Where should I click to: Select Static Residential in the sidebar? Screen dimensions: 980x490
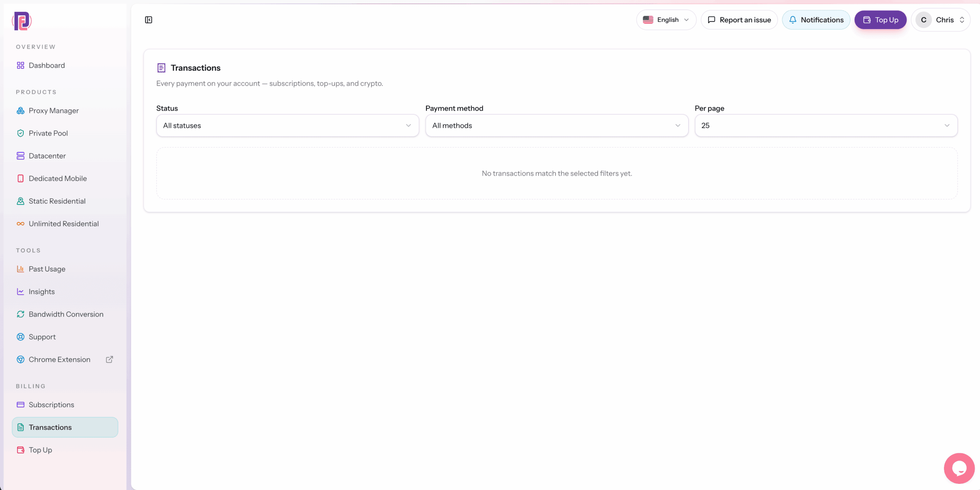(x=65, y=201)
